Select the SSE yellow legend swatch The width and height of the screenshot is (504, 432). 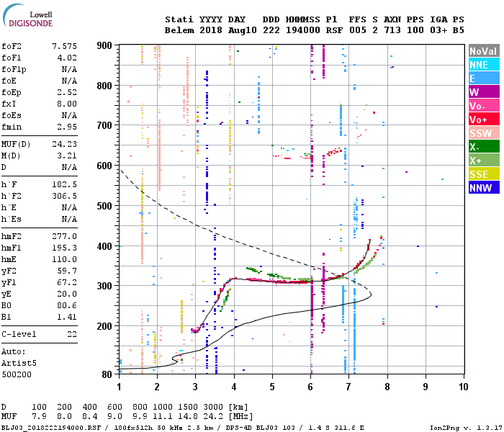tap(484, 174)
